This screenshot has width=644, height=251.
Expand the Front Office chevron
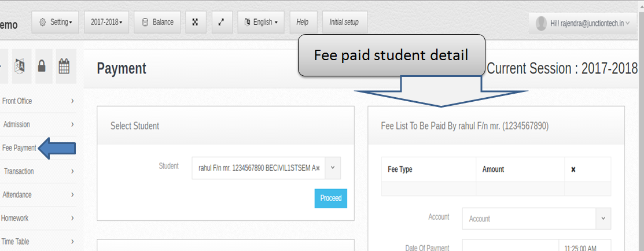pyautogui.click(x=72, y=101)
